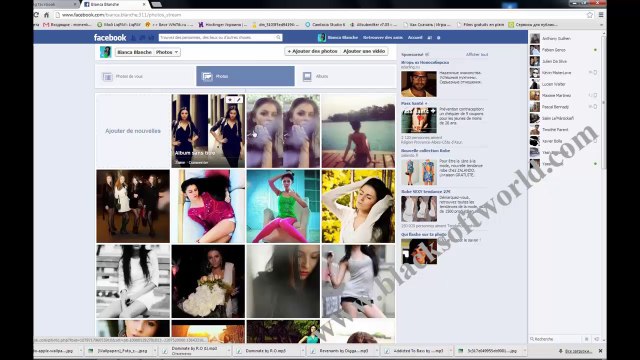Click the Ajouter des photos button
Viewport: 640px width, 360px height.
(312, 51)
